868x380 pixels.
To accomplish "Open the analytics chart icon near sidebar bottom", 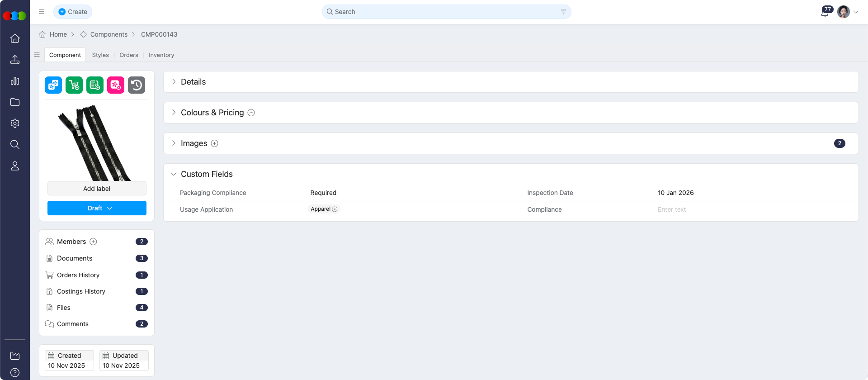I will pyautogui.click(x=15, y=356).
